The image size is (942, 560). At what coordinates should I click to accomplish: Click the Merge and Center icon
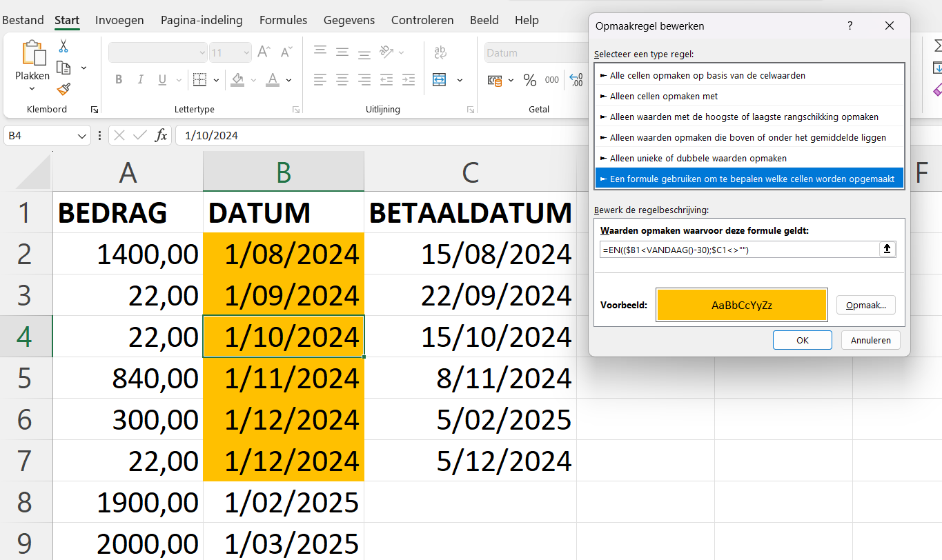point(440,80)
